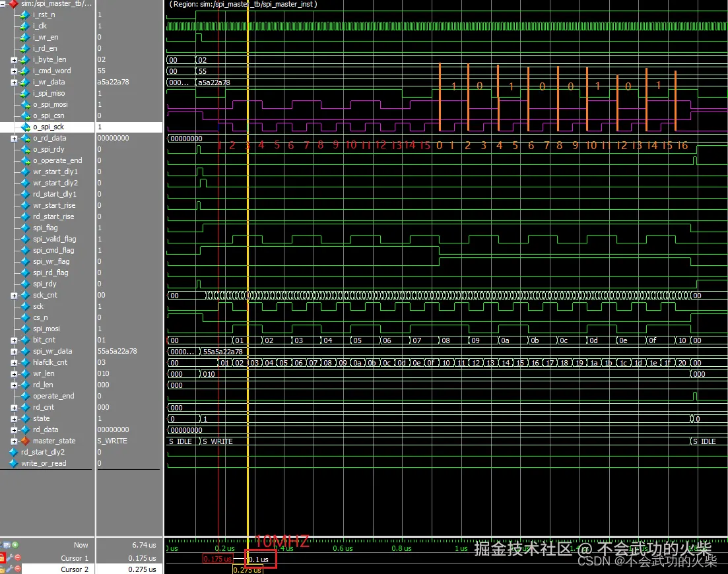
Task: Click the Cursor 2 value 0.275 us
Action: tap(142, 569)
